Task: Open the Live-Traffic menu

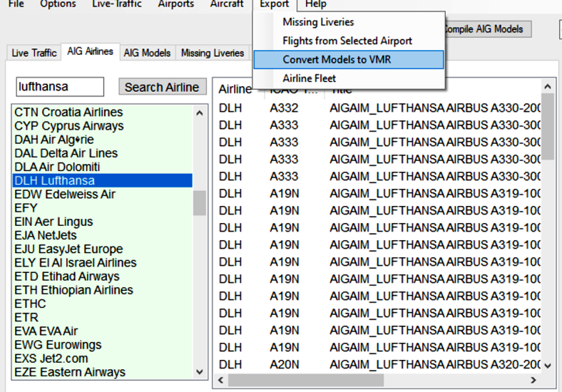Action: [117, 4]
